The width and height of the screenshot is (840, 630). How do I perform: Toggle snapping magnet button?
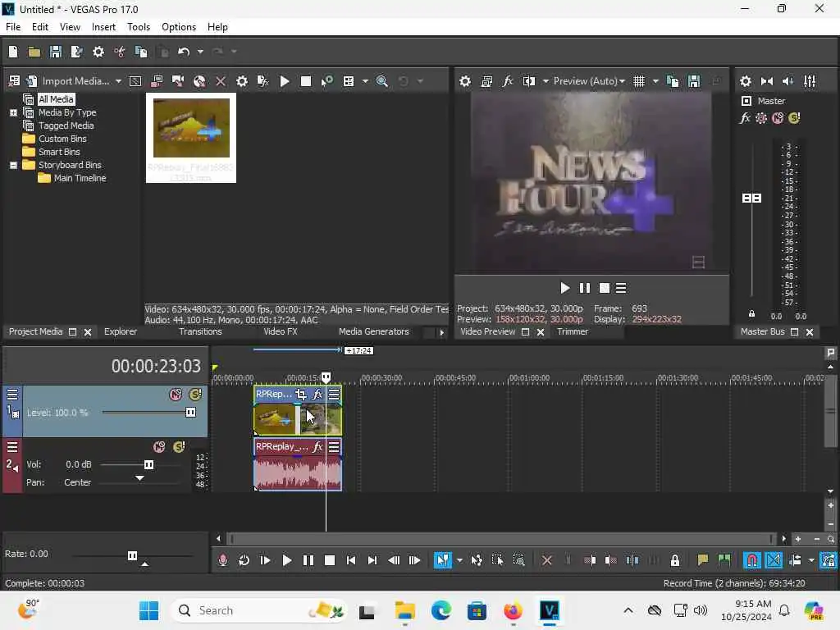(751, 560)
